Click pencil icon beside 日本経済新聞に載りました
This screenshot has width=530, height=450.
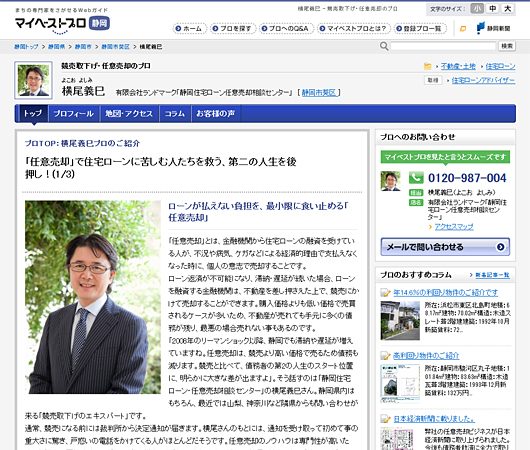click(385, 419)
